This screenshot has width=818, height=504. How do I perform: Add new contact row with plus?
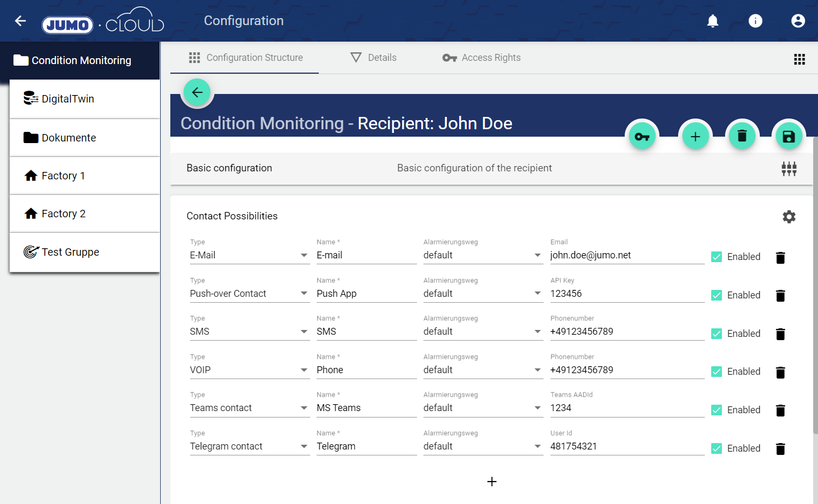[492, 482]
